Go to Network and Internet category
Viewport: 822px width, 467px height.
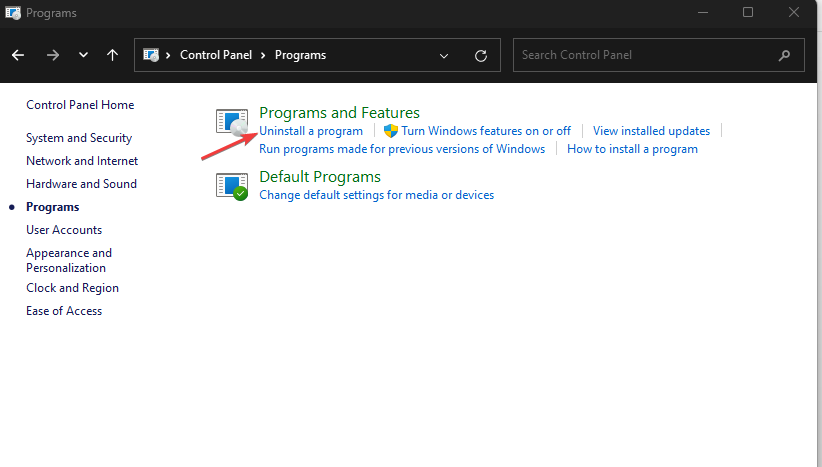[x=82, y=161]
